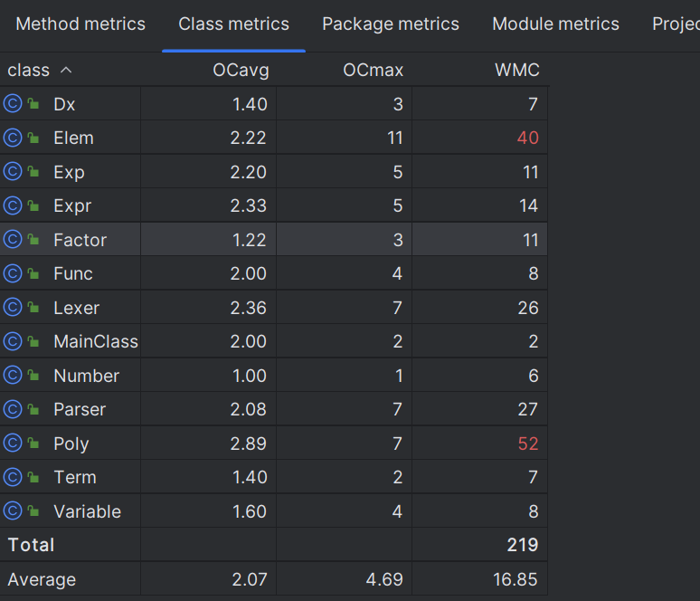Sort by the OCmax column header
This screenshot has width=700, height=601.
point(373,71)
